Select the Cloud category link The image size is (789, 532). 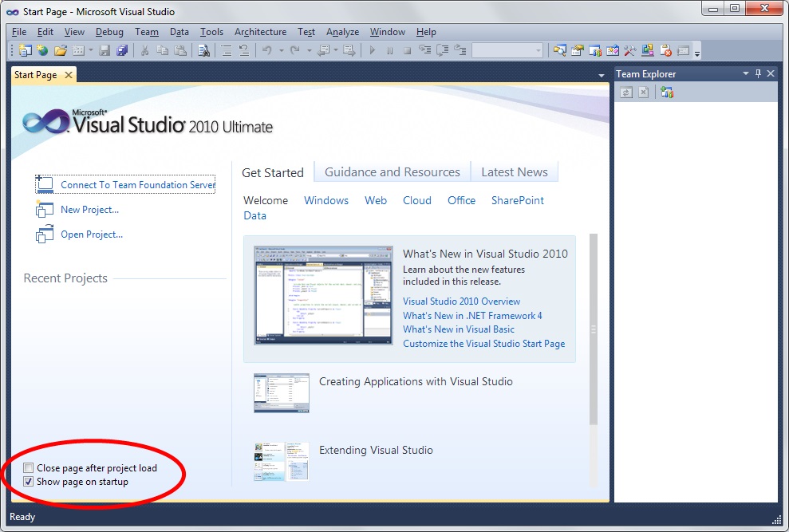tap(416, 200)
